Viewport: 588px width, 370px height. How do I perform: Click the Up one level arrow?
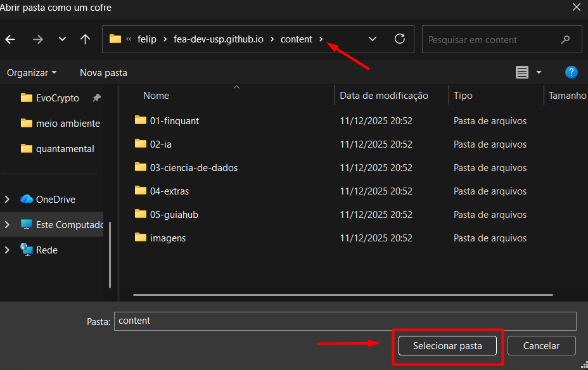86,39
